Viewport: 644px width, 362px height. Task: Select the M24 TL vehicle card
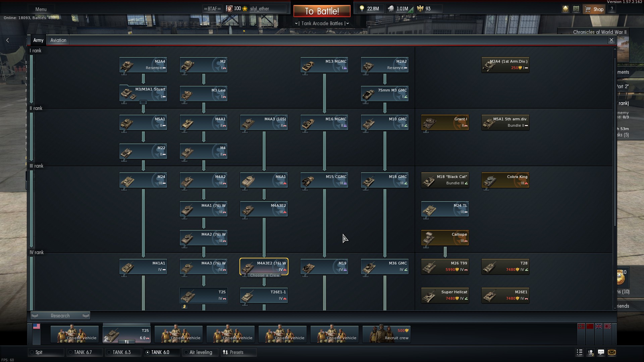click(x=445, y=209)
